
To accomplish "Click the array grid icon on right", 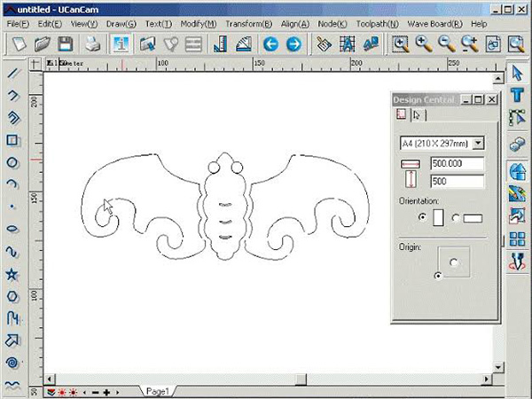I will tap(517, 239).
